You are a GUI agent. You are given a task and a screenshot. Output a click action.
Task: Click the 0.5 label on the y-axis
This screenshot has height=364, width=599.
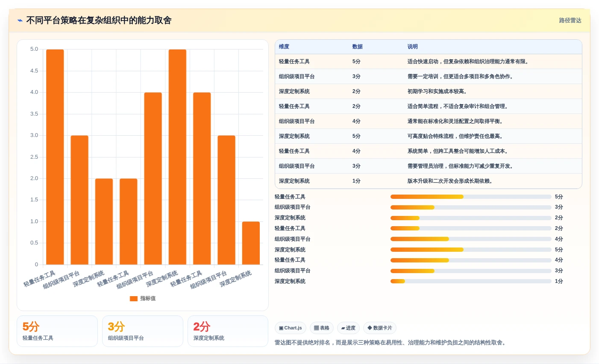coord(34,243)
